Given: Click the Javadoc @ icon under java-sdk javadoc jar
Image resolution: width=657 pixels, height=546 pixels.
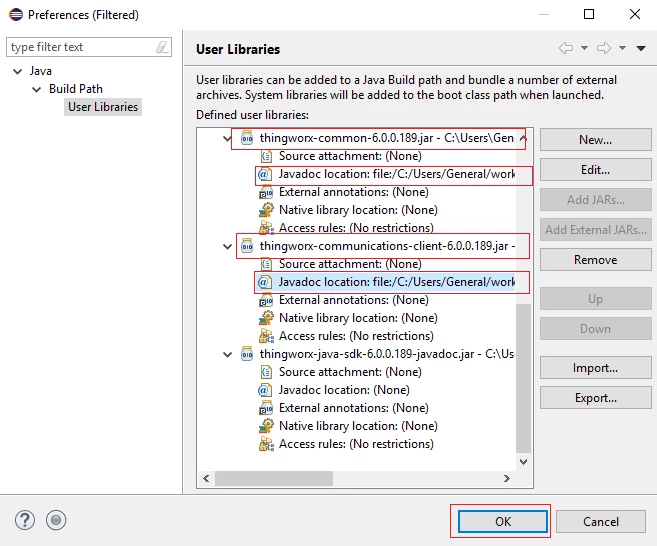Looking at the screenshot, I should (264, 390).
